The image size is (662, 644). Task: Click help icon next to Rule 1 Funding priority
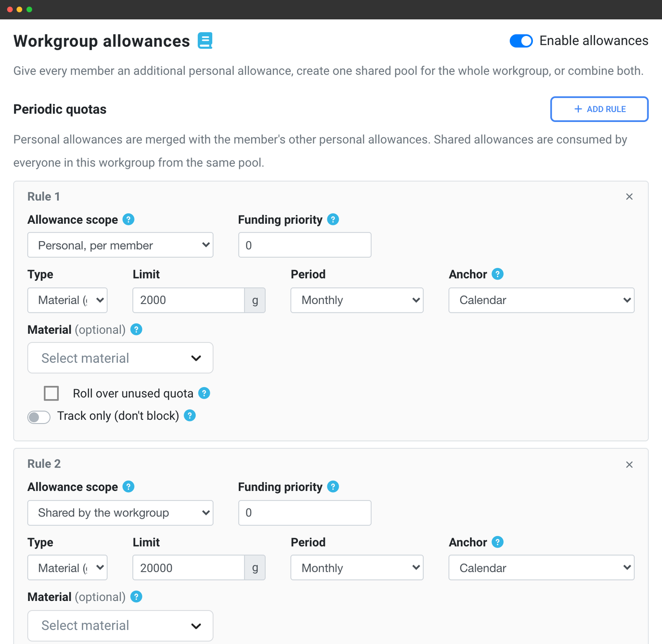[333, 219]
